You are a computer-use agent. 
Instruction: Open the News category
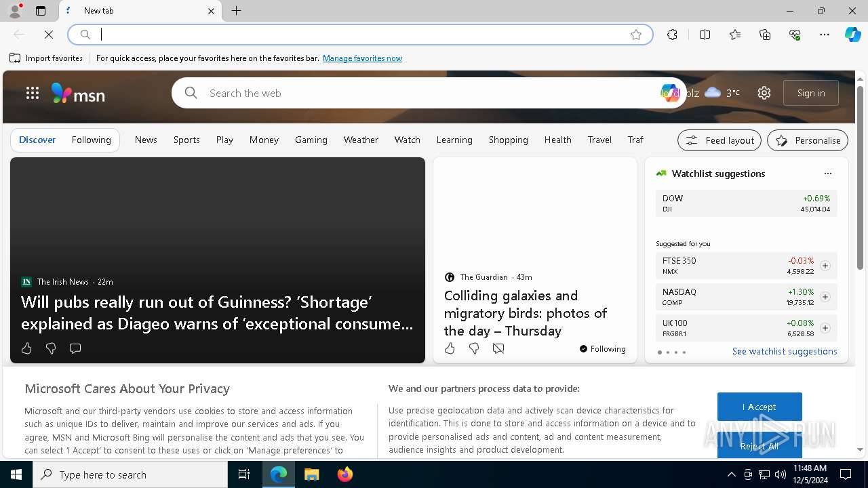point(146,140)
